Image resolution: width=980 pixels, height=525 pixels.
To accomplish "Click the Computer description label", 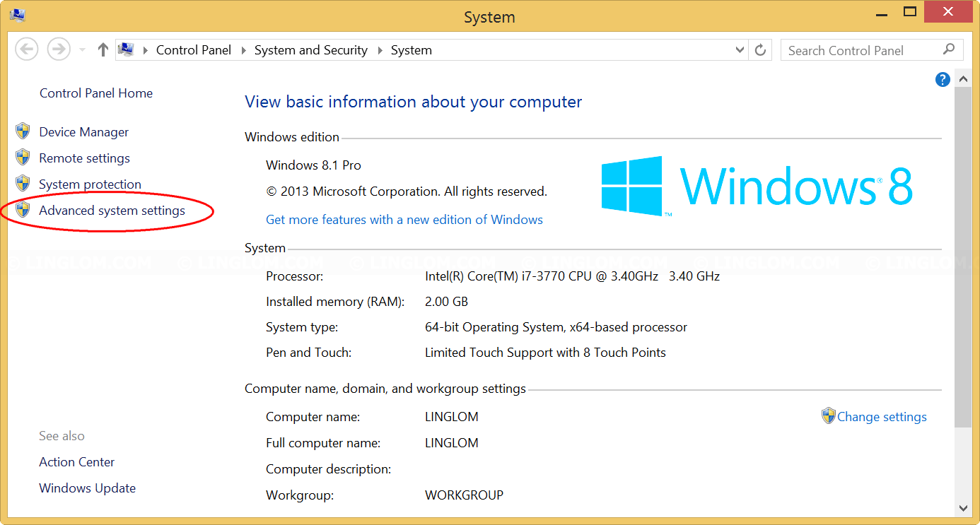I will point(329,469).
